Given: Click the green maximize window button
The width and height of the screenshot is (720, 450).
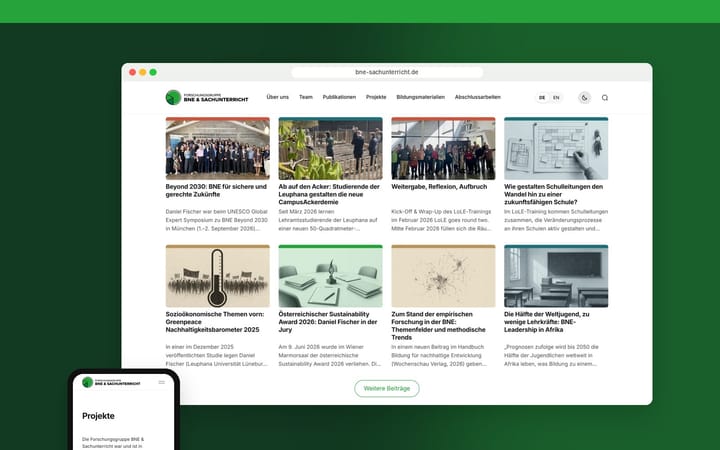Looking at the screenshot, I should pyautogui.click(x=153, y=72).
